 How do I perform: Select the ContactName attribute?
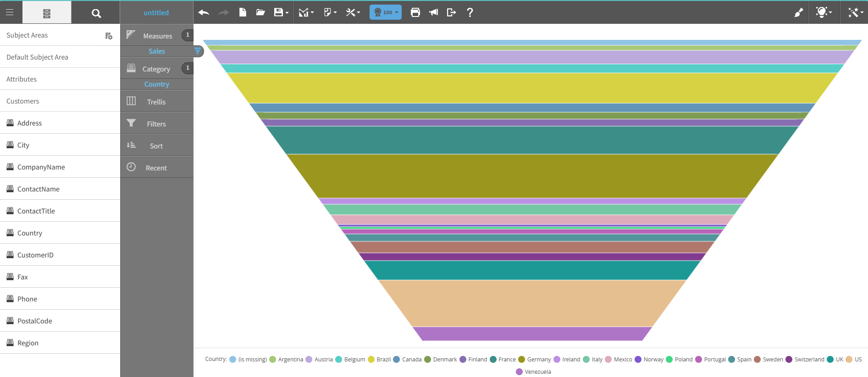[x=60, y=189]
